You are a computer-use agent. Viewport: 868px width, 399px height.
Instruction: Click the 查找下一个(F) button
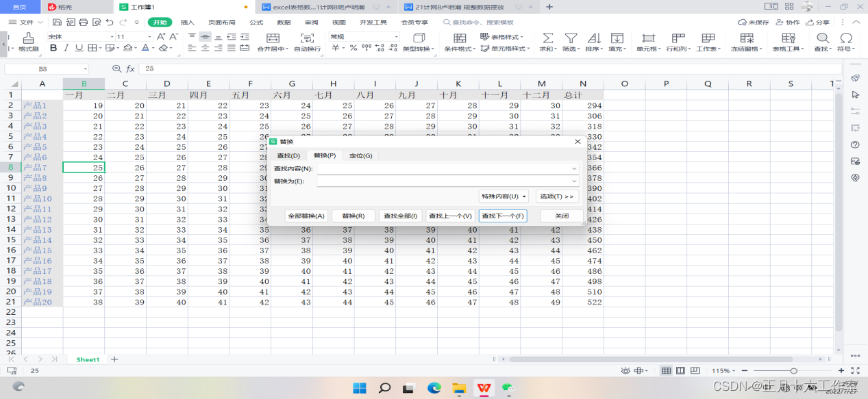503,216
